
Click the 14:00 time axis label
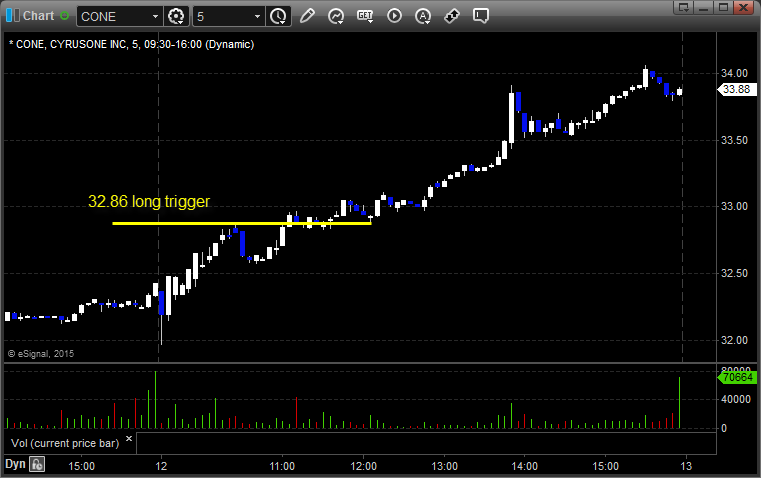[x=525, y=466]
